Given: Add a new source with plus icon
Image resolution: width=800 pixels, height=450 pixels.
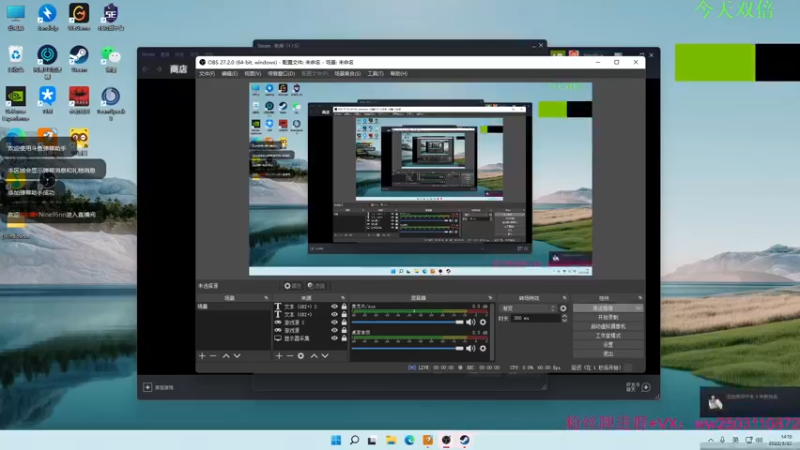Looking at the screenshot, I should 279,356.
